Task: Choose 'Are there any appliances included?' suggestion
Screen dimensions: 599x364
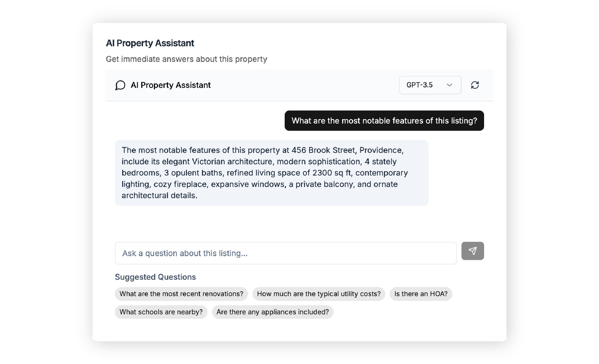Action: click(273, 312)
